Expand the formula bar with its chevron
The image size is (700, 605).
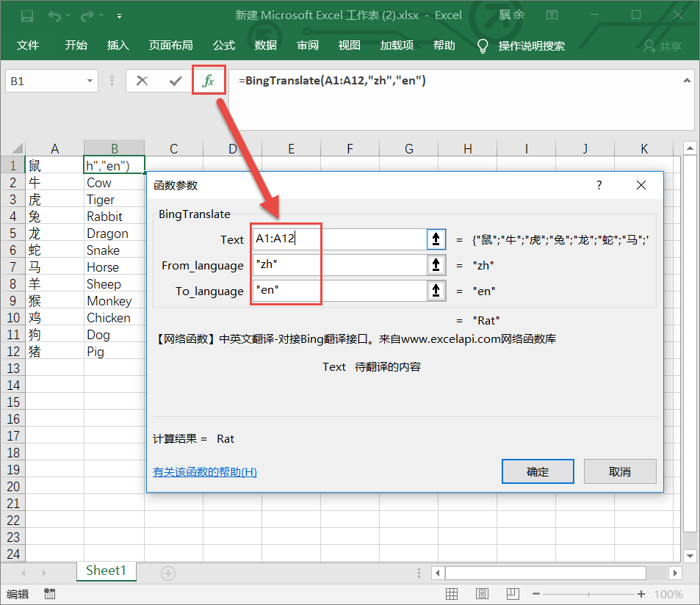pos(688,80)
